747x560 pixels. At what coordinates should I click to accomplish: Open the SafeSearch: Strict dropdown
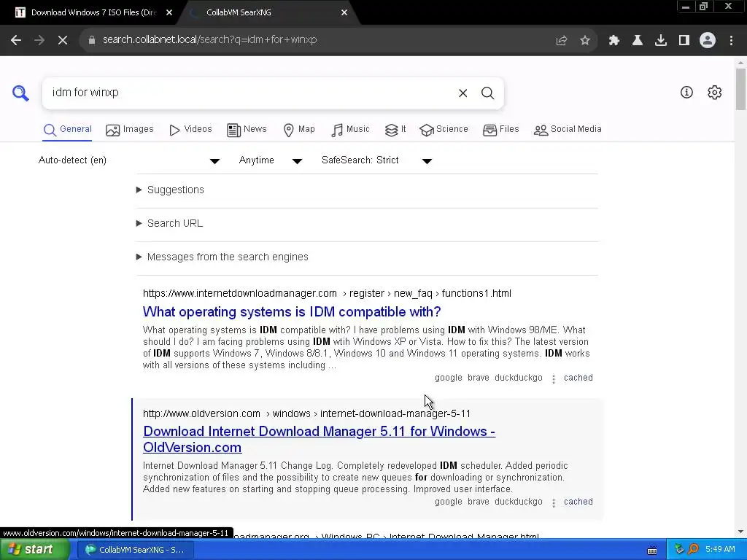(376, 160)
